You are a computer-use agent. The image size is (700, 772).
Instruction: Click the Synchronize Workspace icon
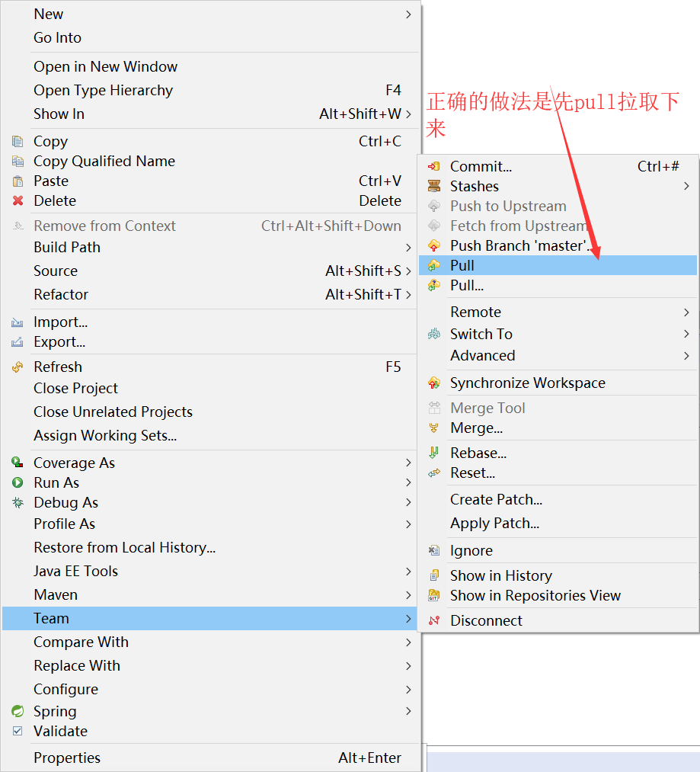click(433, 383)
